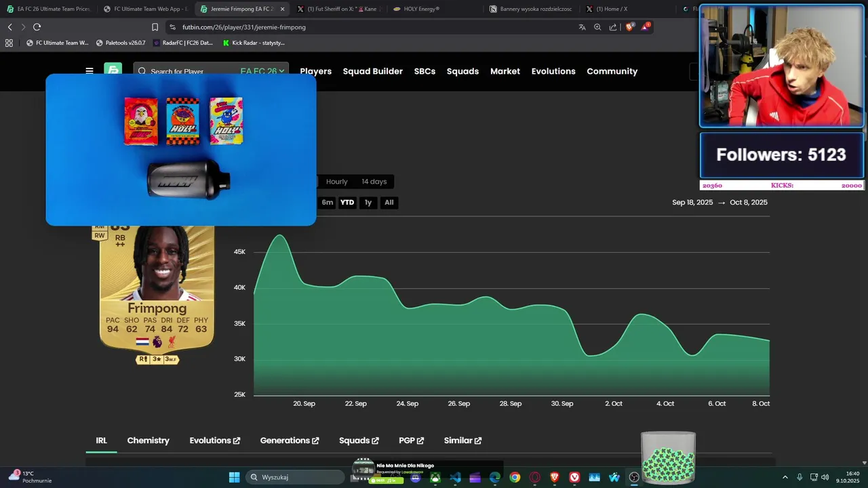The image size is (868, 488).
Task: Switch to the Chemistry tab
Action: pos(148,441)
